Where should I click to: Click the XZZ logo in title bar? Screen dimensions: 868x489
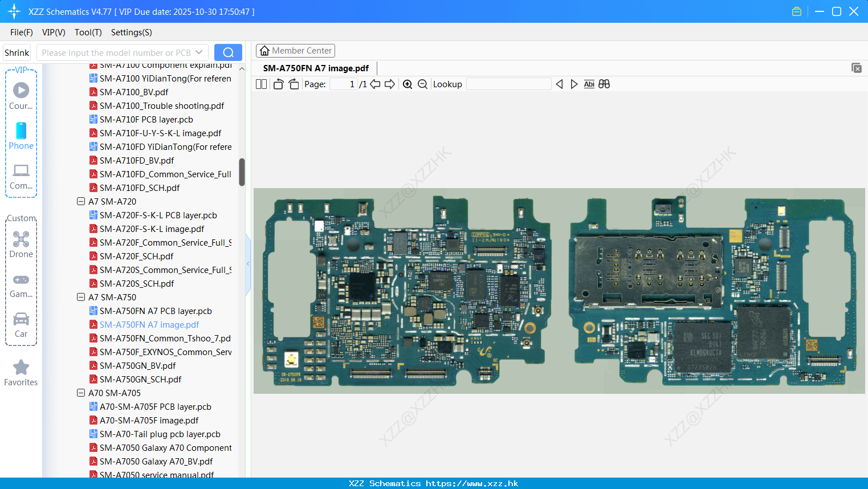(x=14, y=11)
